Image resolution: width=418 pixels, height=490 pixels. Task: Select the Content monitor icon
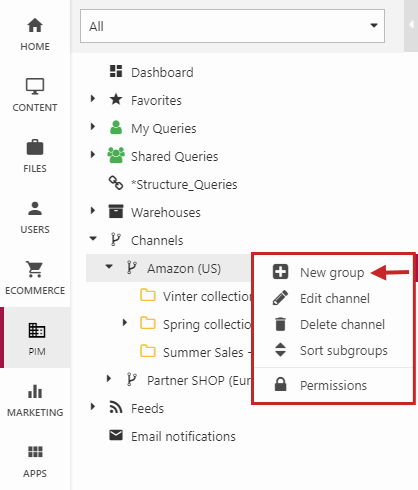[35, 86]
